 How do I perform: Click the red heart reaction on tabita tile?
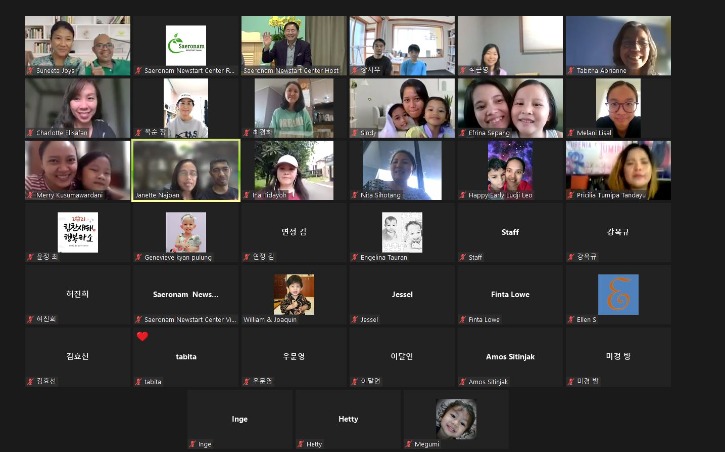point(142,336)
